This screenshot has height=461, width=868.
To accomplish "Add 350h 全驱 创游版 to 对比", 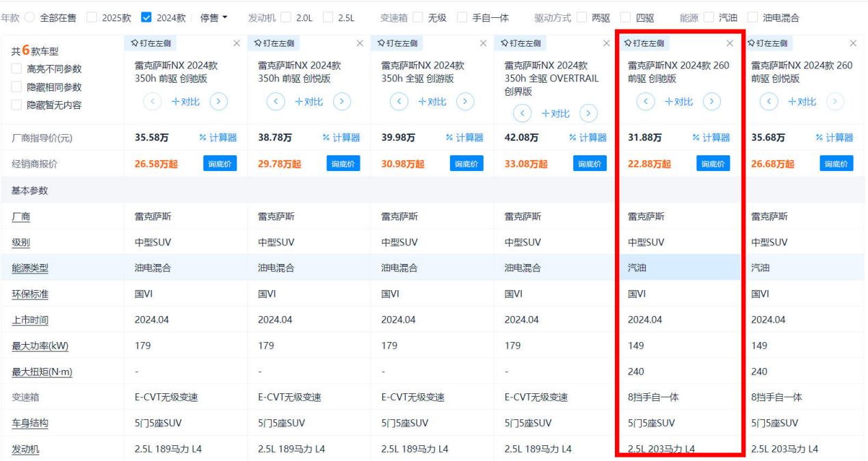I will [x=431, y=101].
